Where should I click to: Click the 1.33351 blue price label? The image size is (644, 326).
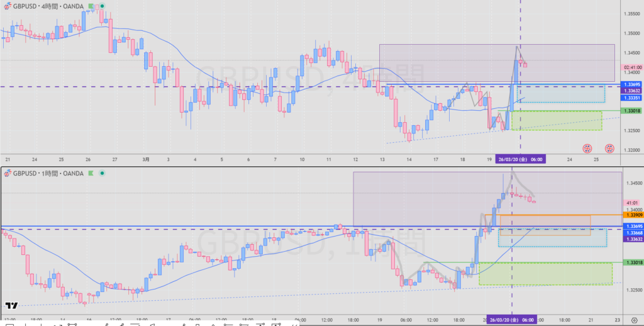click(632, 98)
